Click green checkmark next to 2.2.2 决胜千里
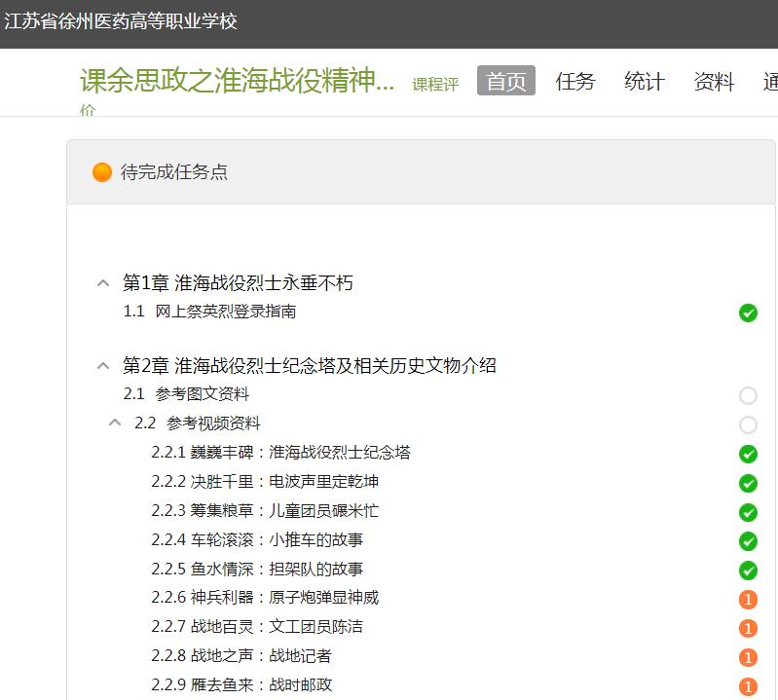Screen dimensions: 778x700 tap(748, 483)
